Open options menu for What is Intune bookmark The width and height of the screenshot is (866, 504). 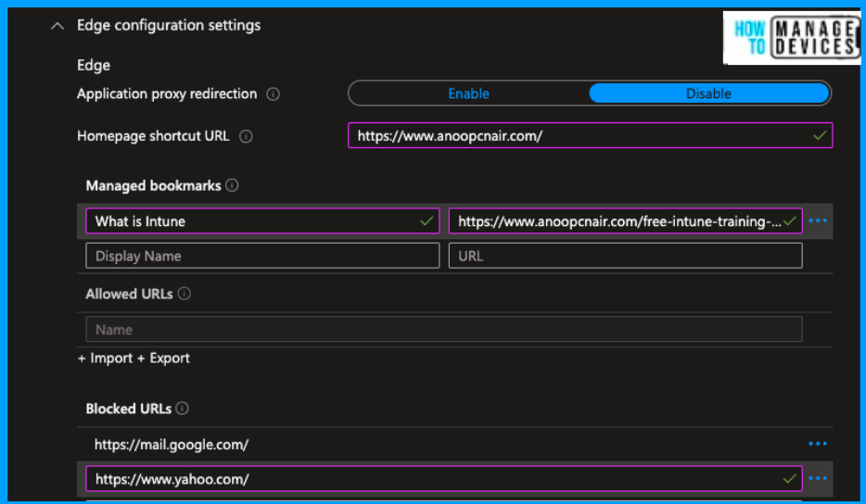tap(818, 220)
